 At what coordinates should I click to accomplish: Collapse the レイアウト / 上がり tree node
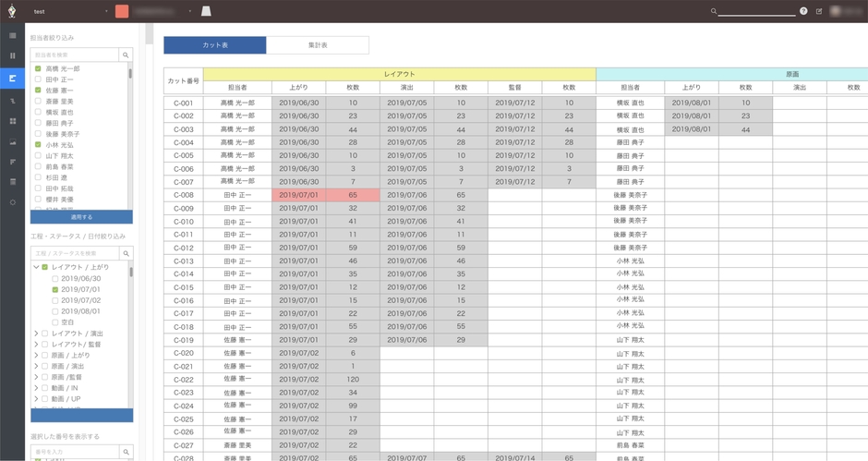tap(36, 267)
